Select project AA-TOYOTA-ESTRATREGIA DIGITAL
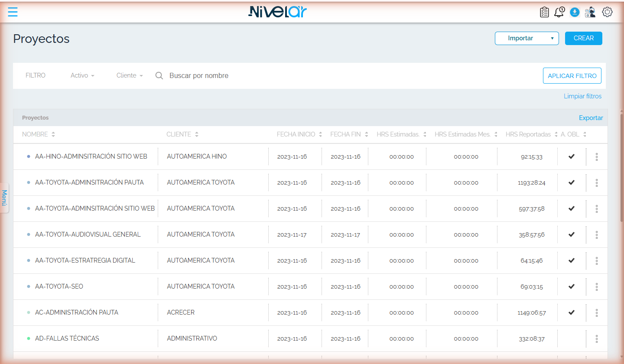Screen dimensions: 624x364 click(x=85, y=260)
